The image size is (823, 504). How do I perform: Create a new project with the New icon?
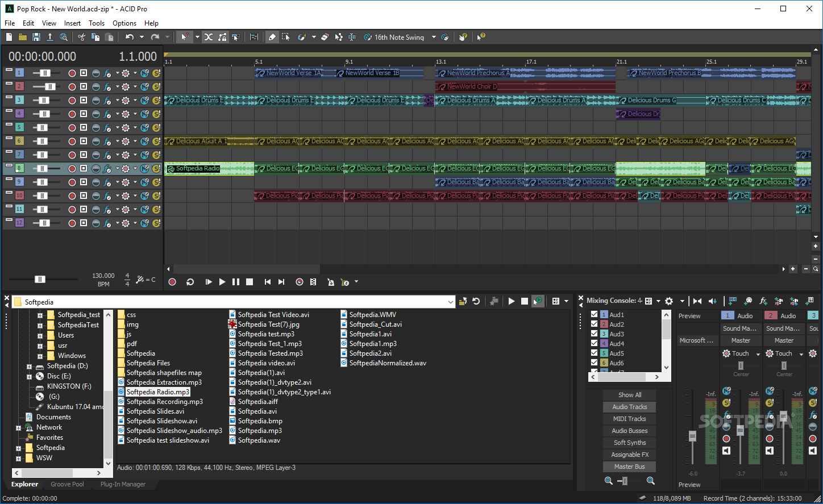(x=9, y=37)
